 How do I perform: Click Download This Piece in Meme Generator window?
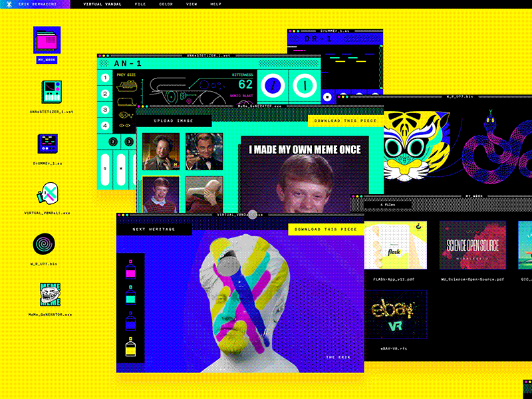point(345,120)
